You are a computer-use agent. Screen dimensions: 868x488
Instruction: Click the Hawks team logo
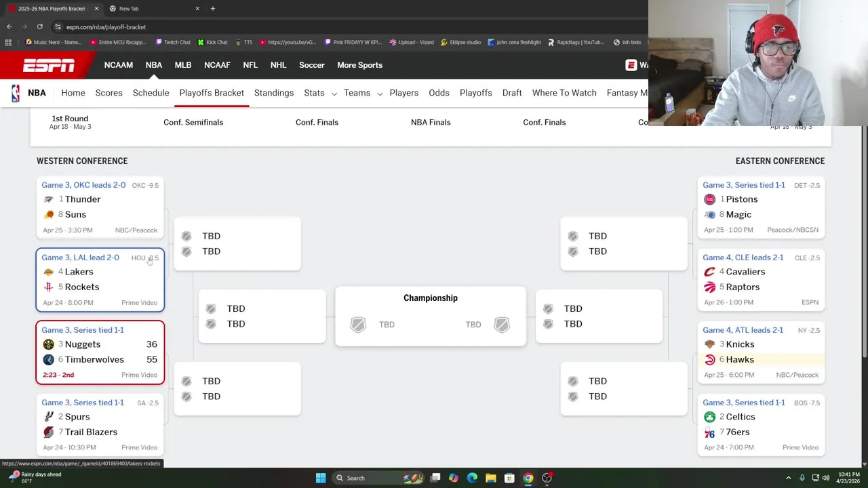[709, 359]
